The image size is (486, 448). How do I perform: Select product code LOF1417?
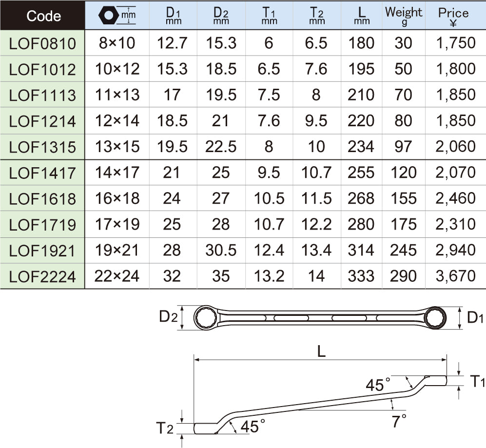[43, 173]
